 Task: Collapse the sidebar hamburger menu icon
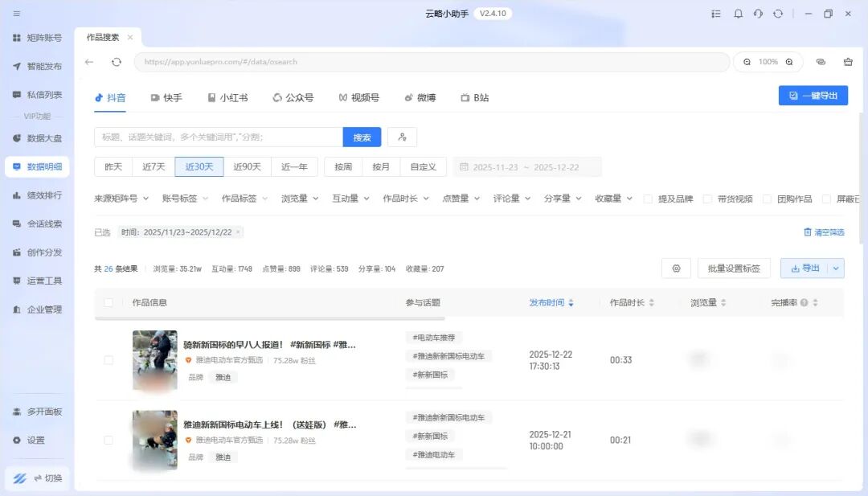17,14
